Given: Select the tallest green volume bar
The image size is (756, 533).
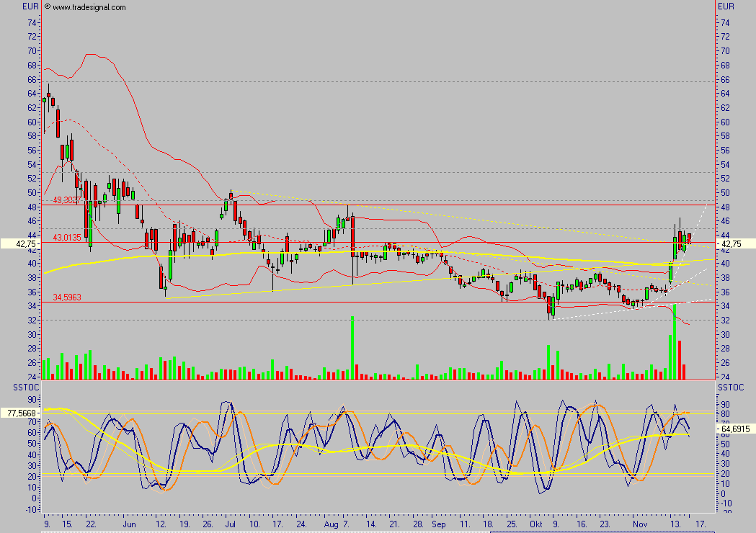Looking at the screenshot, I should [x=352, y=346].
